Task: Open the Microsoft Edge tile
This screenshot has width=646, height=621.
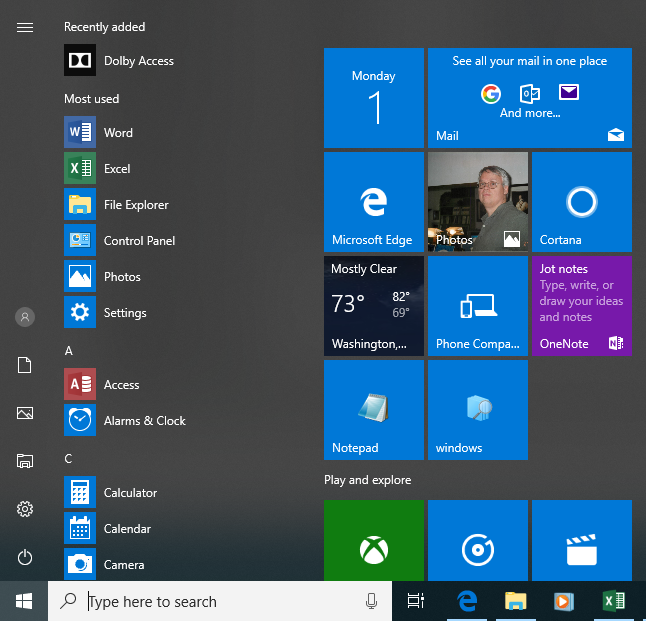Action: (x=374, y=202)
